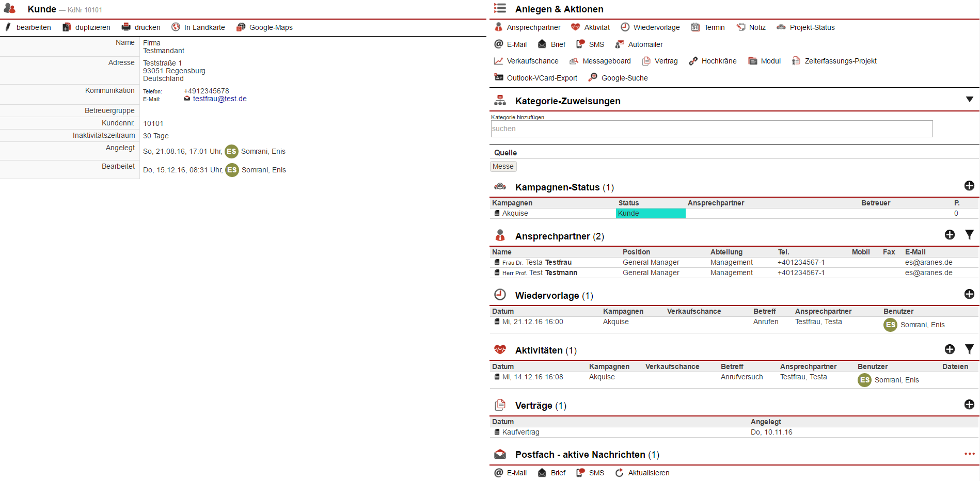980x481 pixels.
Task: Click the ES avatar in Bearbeitet row
Action: coord(232,170)
